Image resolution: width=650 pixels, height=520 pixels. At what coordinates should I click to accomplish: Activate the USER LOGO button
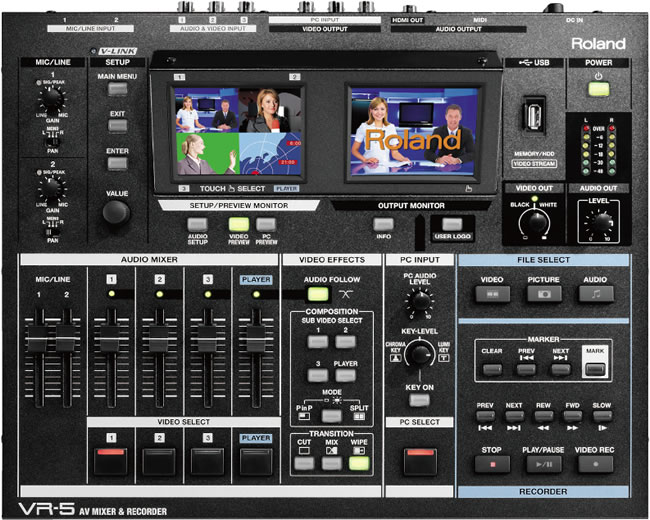point(452,224)
